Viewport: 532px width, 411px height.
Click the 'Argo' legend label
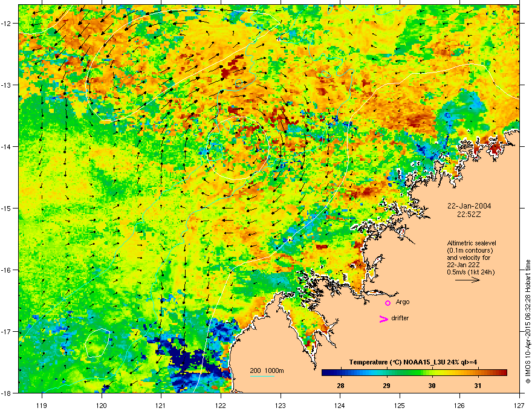coord(403,302)
